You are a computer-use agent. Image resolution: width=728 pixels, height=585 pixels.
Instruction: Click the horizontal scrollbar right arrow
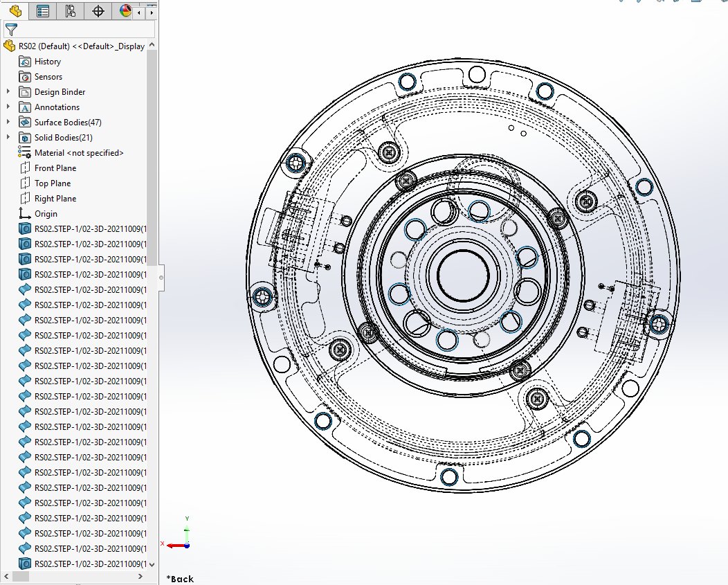click(x=140, y=577)
